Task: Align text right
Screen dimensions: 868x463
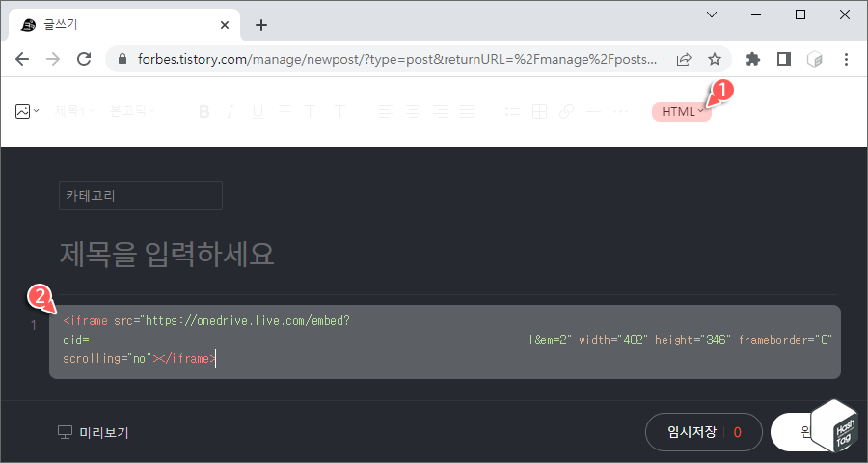Action: point(440,112)
